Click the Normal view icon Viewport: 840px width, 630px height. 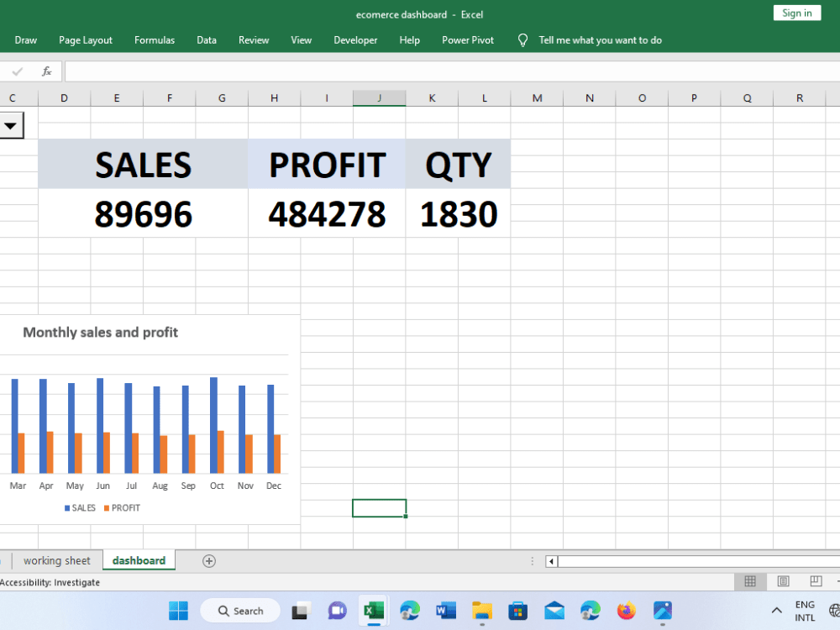748,580
